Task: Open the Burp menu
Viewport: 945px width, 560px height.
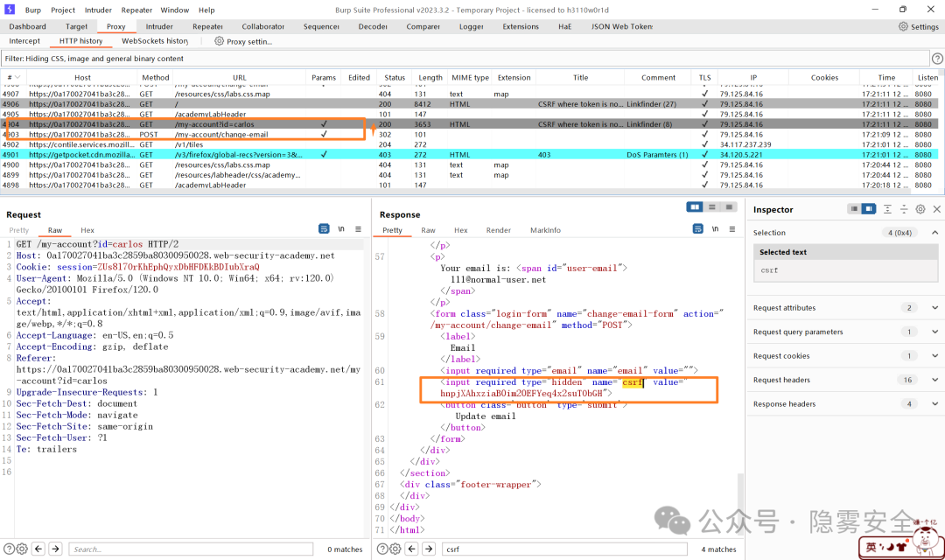Action: pyautogui.click(x=33, y=10)
